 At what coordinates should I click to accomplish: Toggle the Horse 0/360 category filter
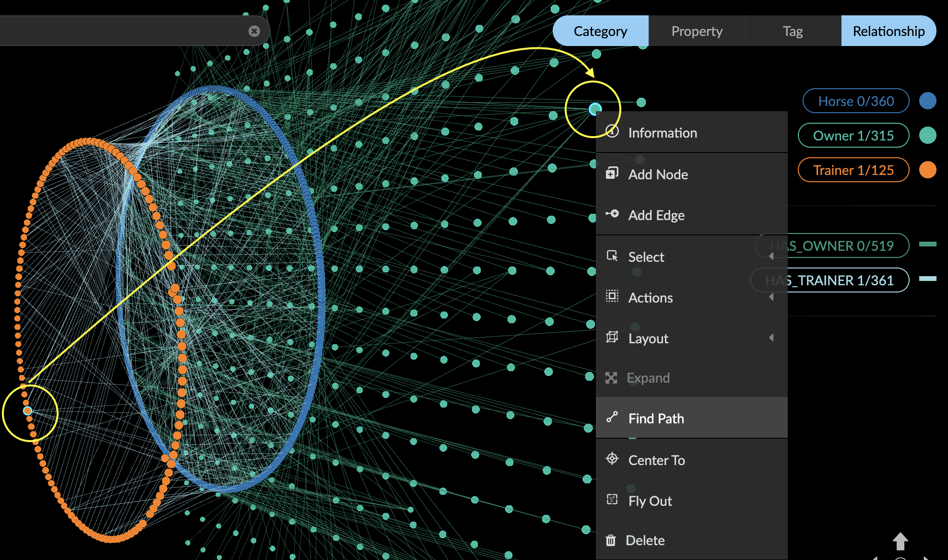[855, 101]
